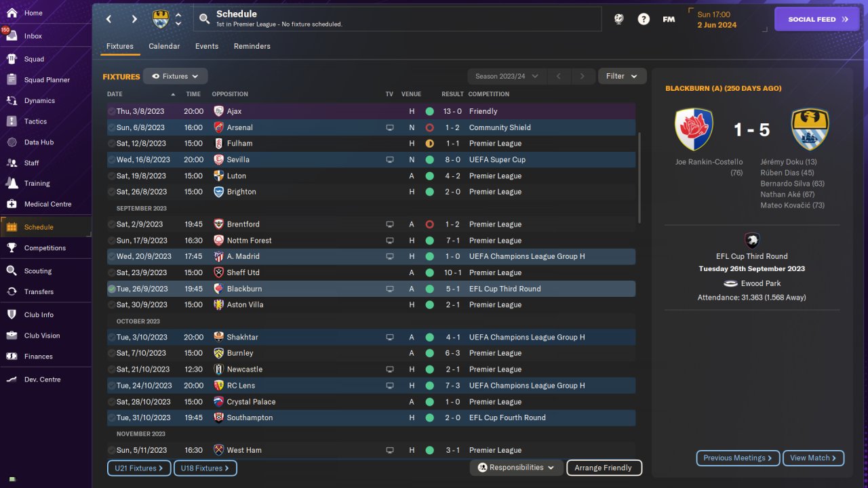Expand the Filter dropdown
Screen dimensions: 868x488
coord(622,76)
